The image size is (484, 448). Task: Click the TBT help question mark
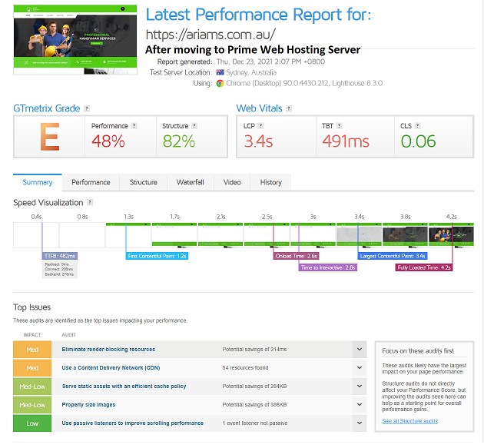tap(340, 126)
